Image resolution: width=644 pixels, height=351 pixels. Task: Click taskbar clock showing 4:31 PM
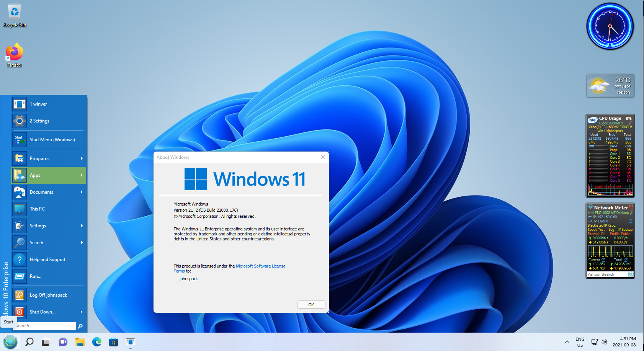pyautogui.click(x=624, y=342)
